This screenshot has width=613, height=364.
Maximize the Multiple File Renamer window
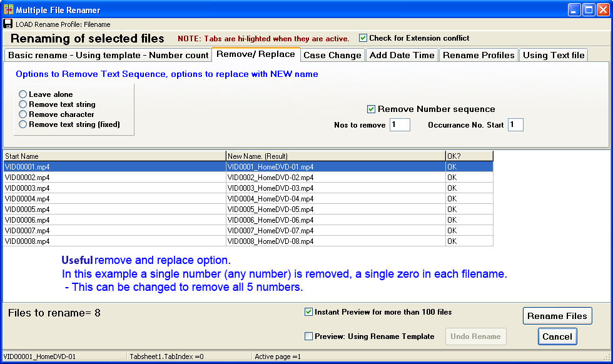(589, 9)
